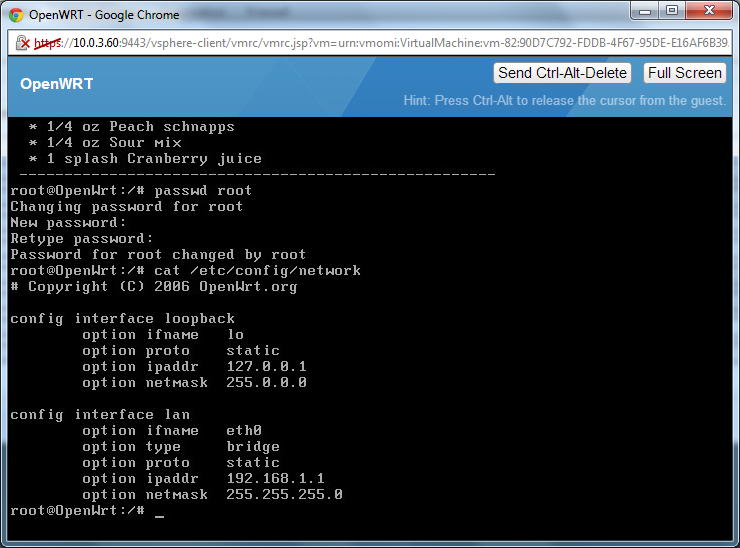Click the Chrome logo in title bar
This screenshot has width=740, height=548.
16,15
